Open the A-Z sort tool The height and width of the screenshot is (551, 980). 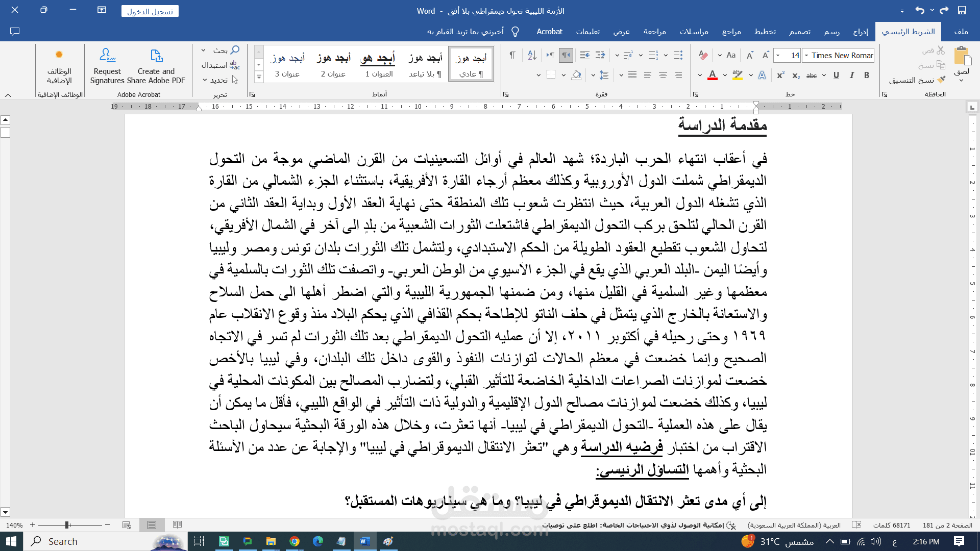(532, 55)
